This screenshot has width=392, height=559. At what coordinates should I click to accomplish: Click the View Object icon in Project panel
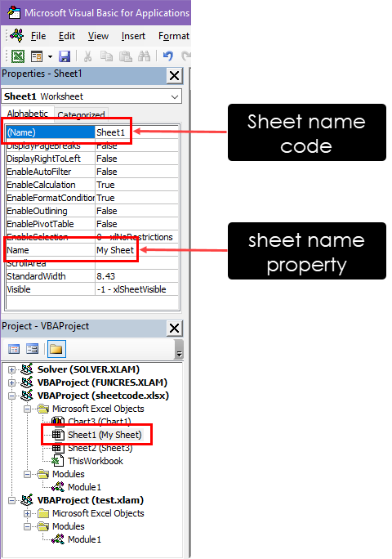click(x=33, y=349)
